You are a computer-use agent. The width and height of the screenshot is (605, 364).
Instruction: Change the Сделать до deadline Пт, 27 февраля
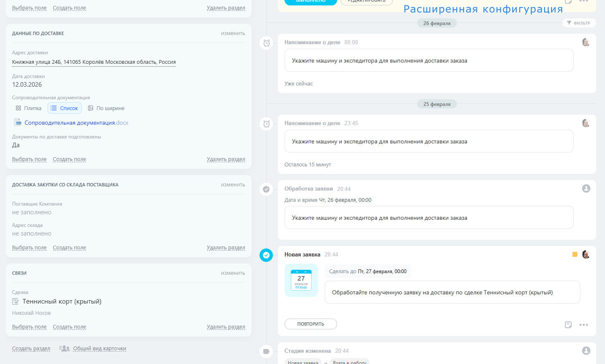tap(382, 271)
